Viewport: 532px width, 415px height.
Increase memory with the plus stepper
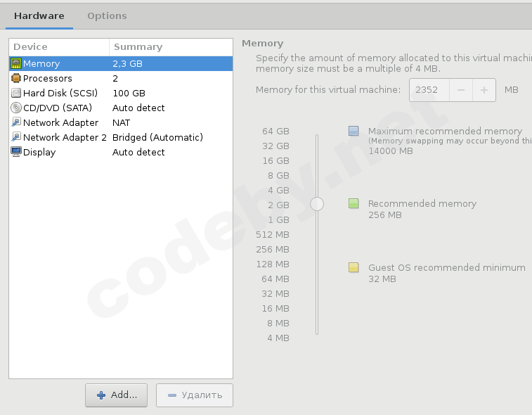(x=484, y=90)
